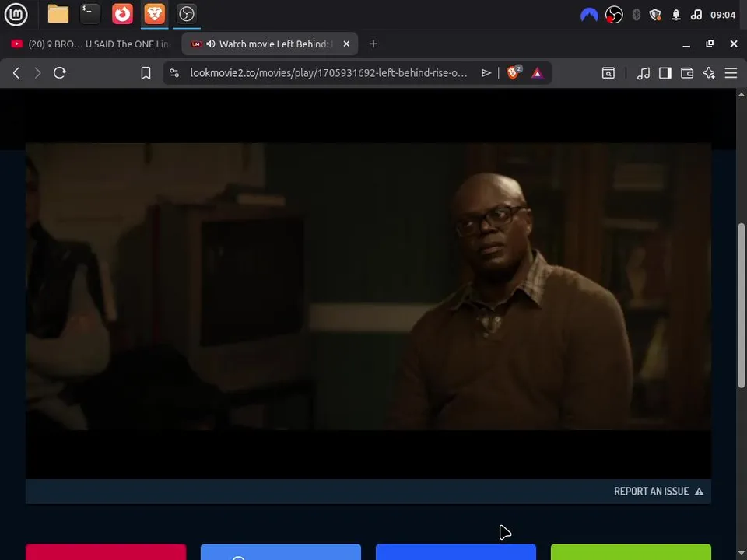Click the dark blue button below player
This screenshot has width=747, height=560.
point(456,552)
